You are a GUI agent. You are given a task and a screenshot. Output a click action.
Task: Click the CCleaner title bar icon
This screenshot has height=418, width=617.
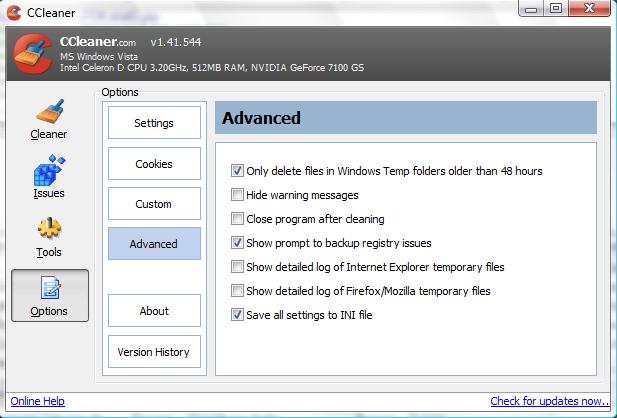coord(14,13)
